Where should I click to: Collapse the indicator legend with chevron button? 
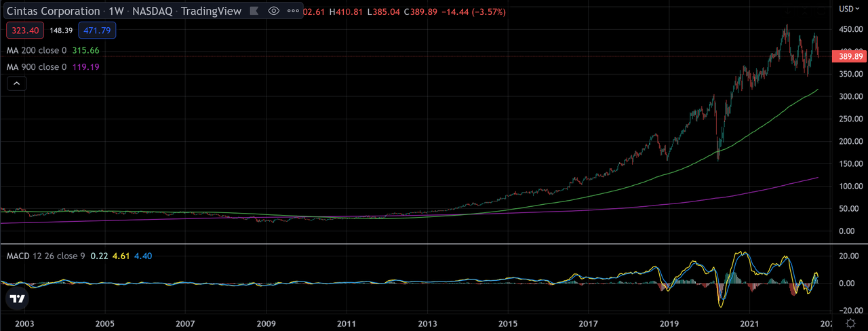17,83
